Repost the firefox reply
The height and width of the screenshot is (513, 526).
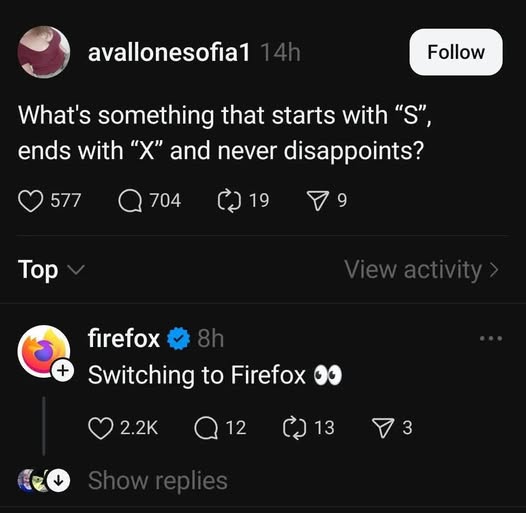(294, 428)
